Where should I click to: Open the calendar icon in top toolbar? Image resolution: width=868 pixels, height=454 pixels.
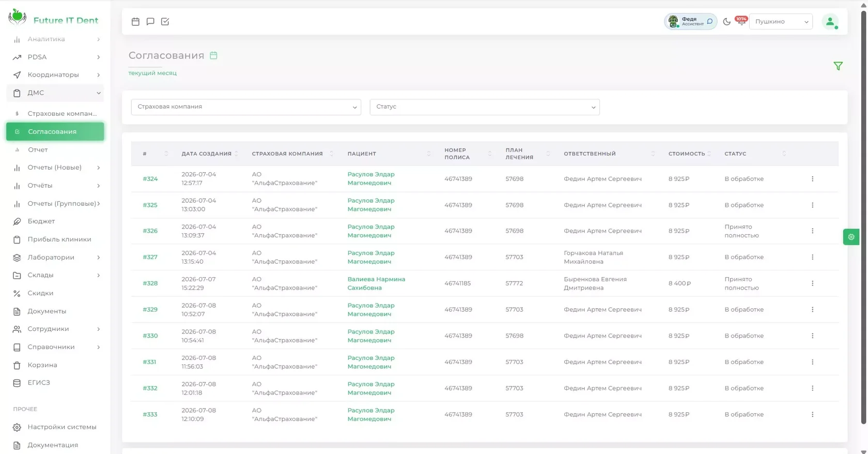(135, 22)
